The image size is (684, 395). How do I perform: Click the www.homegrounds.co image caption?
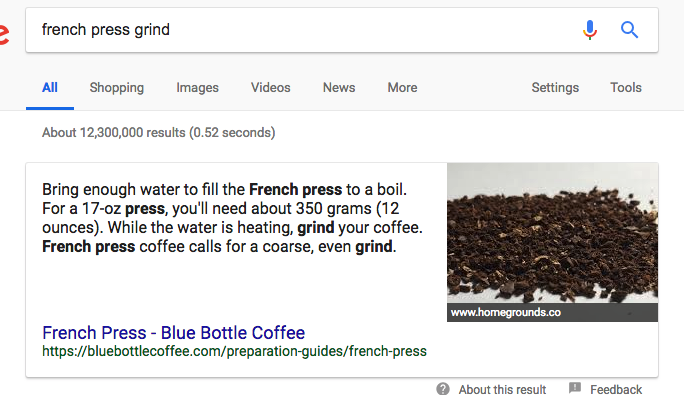point(506,313)
